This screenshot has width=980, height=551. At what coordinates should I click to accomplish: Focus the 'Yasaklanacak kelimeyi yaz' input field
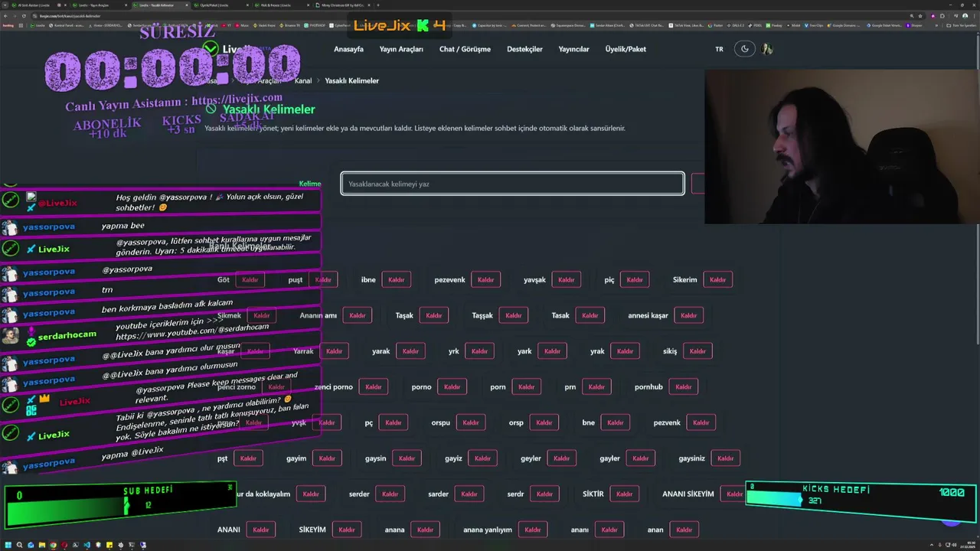tap(512, 184)
